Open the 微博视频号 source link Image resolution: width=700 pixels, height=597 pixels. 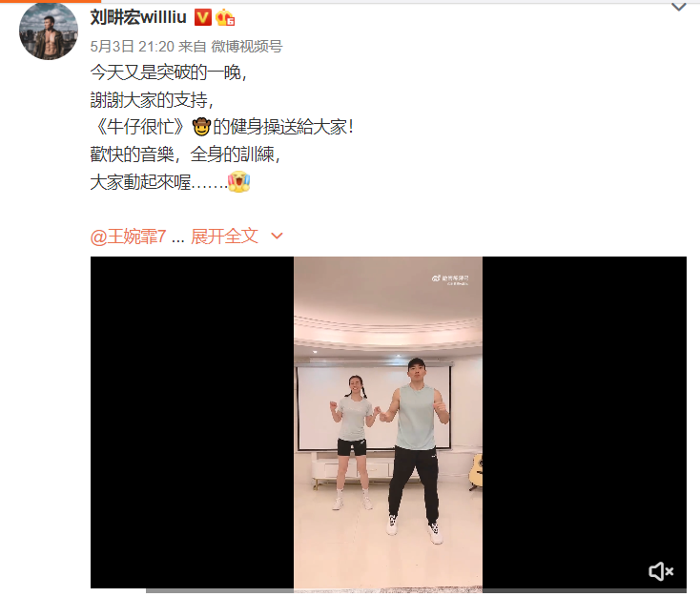pos(246,47)
